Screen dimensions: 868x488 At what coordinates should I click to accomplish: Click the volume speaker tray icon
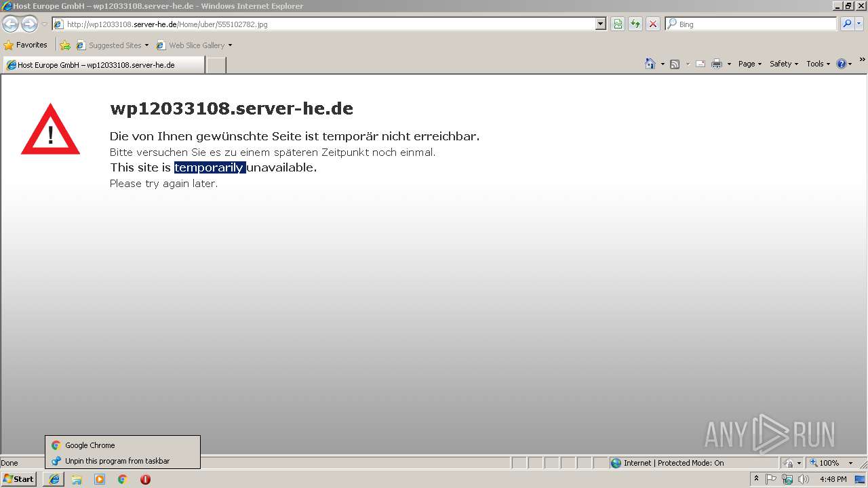(x=804, y=479)
